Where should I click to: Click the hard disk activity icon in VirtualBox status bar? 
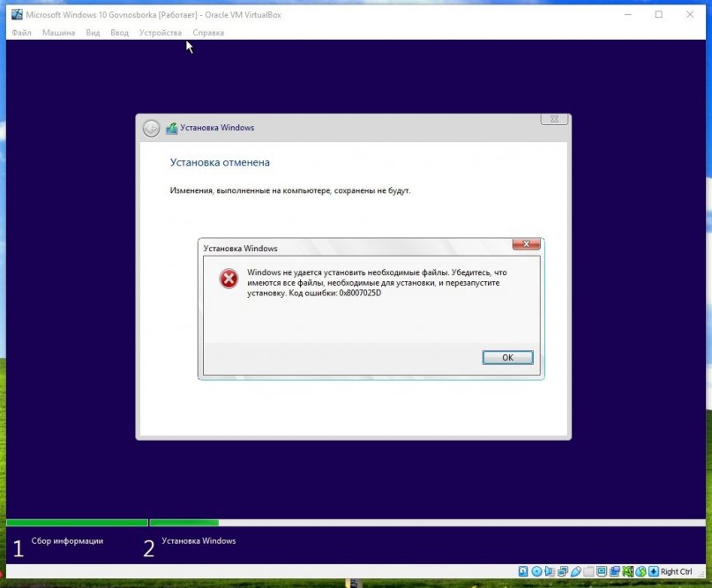pos(523,571)
